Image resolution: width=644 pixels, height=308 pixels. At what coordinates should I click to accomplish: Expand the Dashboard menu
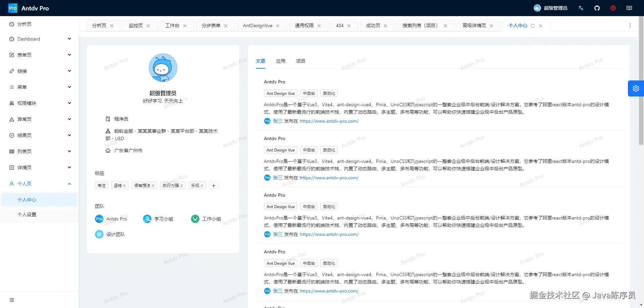pos(39,39)
